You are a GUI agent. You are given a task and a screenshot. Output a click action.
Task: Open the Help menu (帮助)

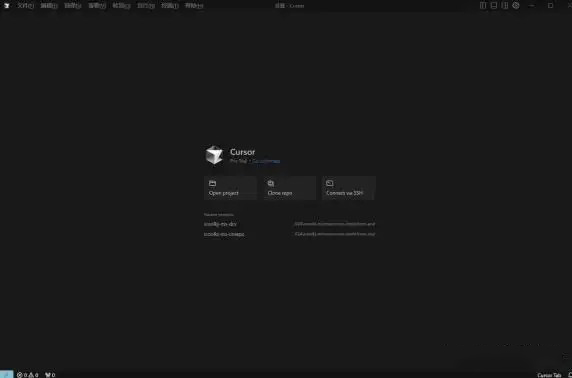click(x=194, y=6)
